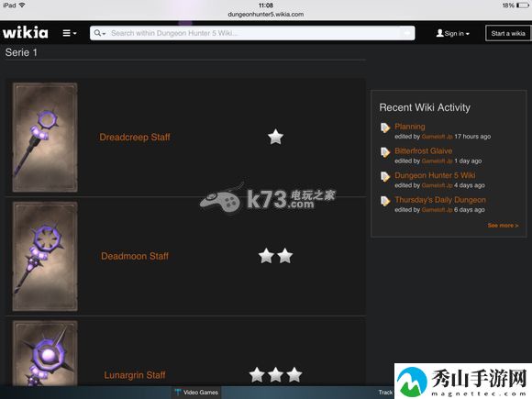This screenshot has height=399, width=532.
Task: Click the wikia logo
Action: [26, 33]
